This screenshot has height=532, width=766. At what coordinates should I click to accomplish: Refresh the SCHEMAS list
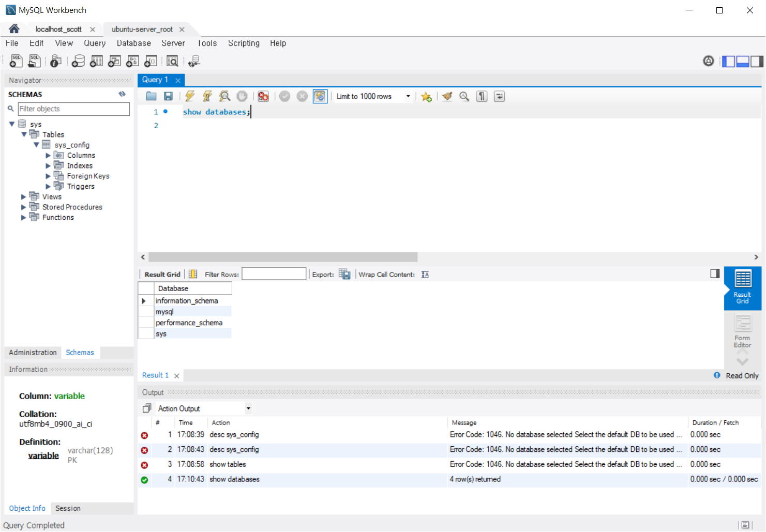click(x=122, y=94)
